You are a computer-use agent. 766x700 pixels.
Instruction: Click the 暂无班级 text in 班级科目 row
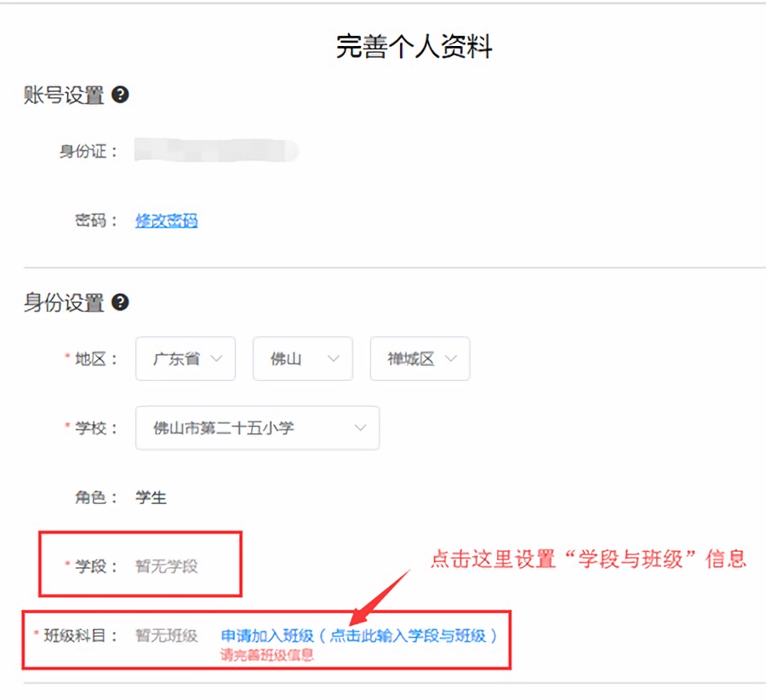[164, 634]
